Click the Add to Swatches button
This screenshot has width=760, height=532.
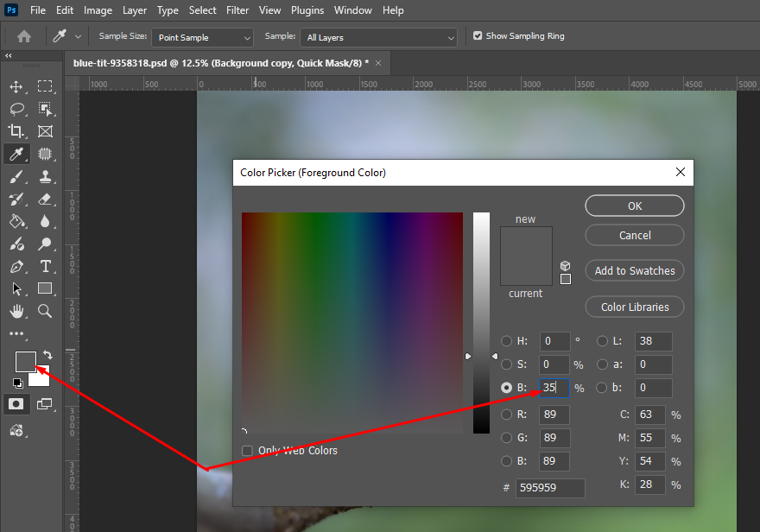634,270
